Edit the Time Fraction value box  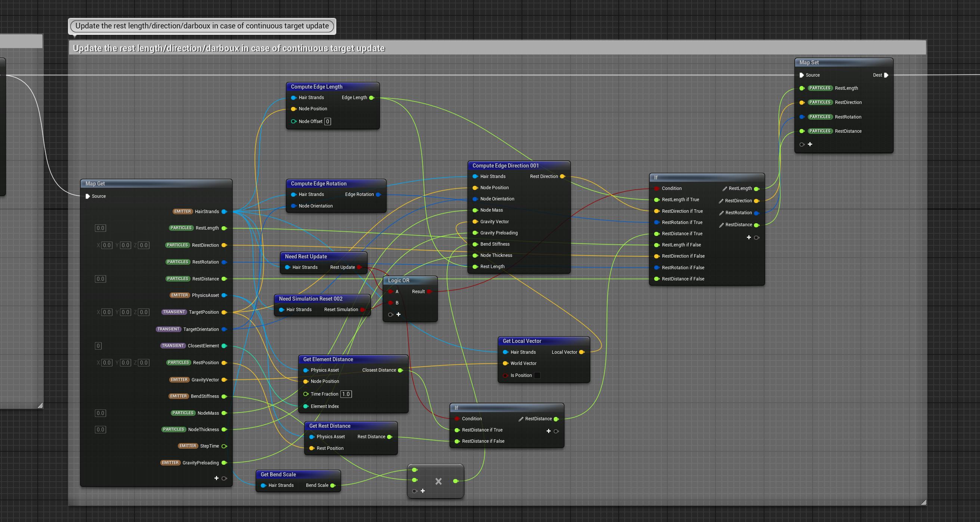346,394
